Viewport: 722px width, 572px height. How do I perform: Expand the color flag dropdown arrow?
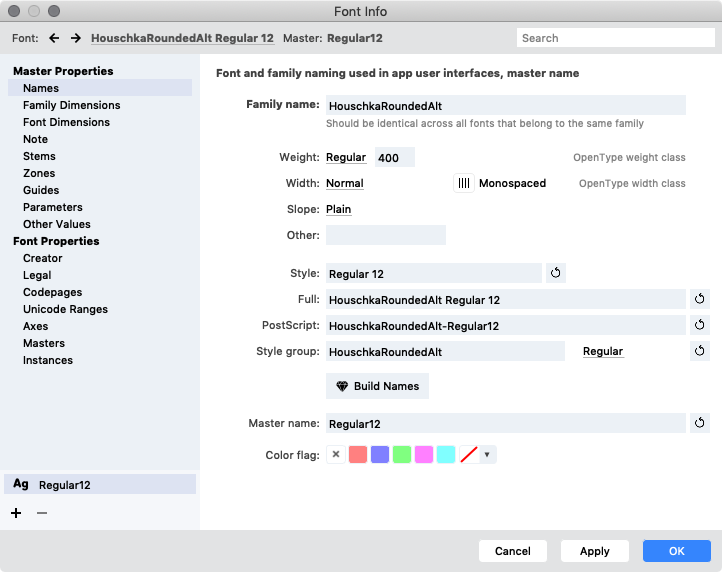487,455
